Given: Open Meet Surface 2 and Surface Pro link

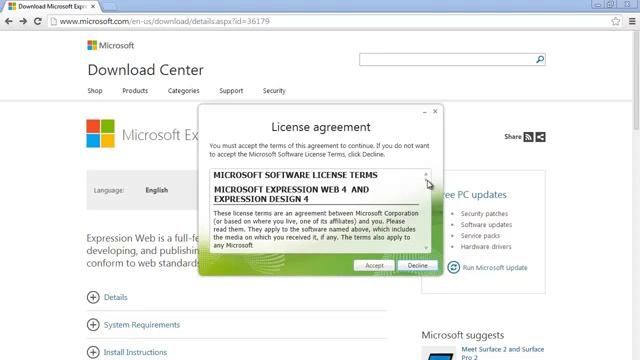Looking at the screenshot, I should click(x=502, y=353).
